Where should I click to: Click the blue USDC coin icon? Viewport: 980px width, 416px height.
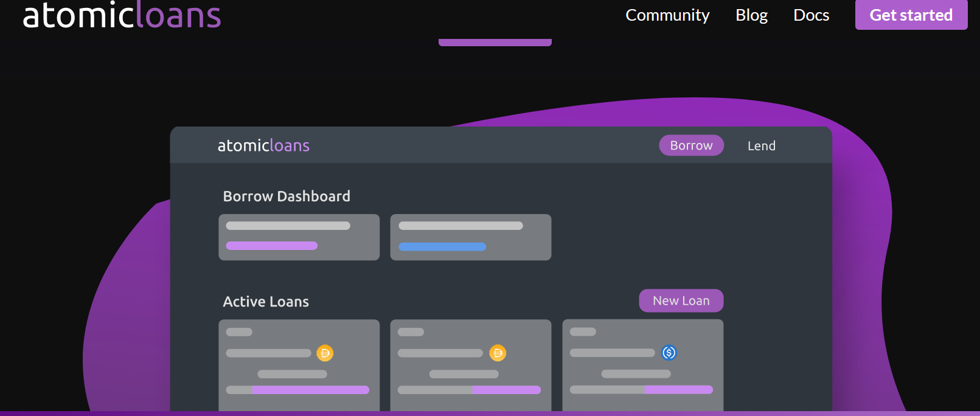coord(669,353)
